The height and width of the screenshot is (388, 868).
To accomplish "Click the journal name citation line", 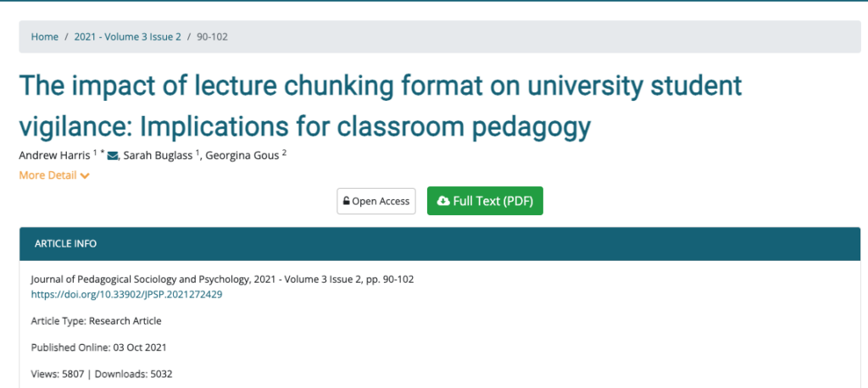I will 222,280.
